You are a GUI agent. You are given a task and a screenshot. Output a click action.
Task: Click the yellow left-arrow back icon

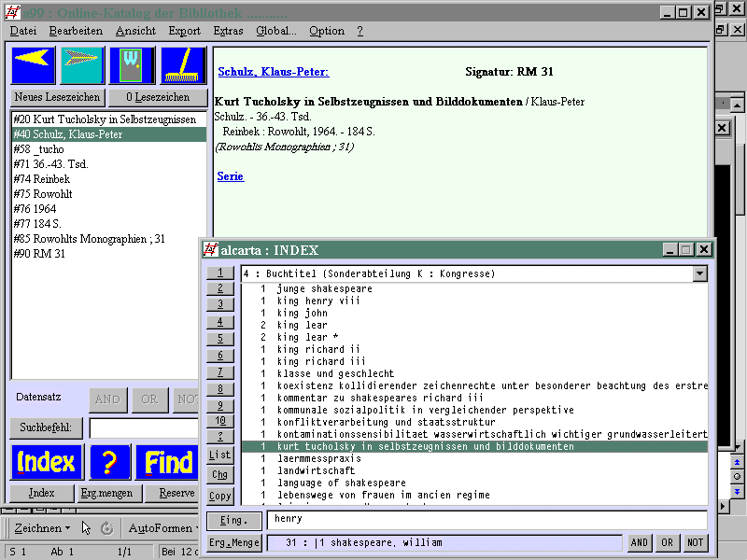point(34,65)
